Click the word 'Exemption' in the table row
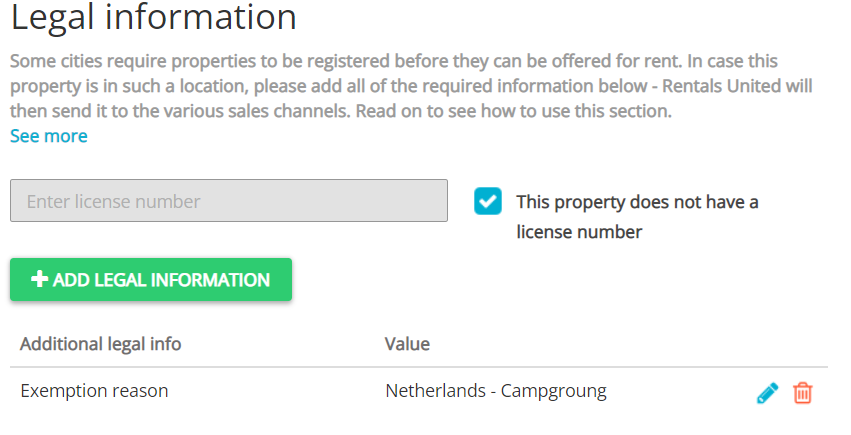The image size is (851, 435). (x=62, y=391)
